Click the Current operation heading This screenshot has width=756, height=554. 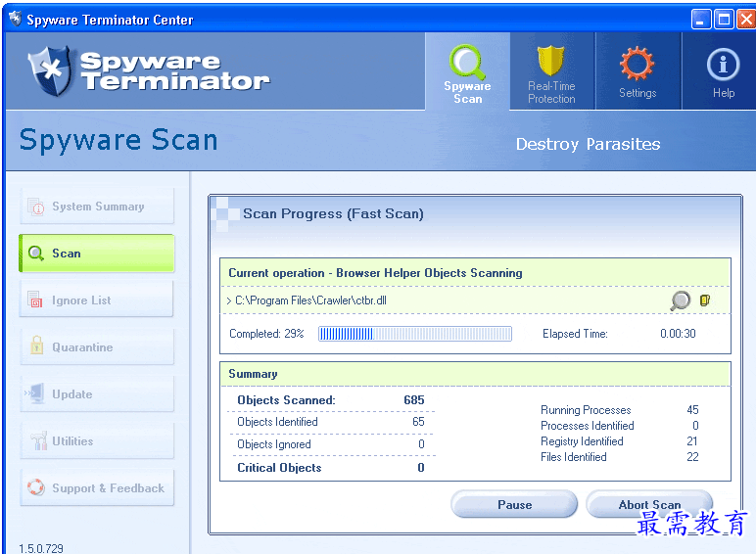click(375, 273)
